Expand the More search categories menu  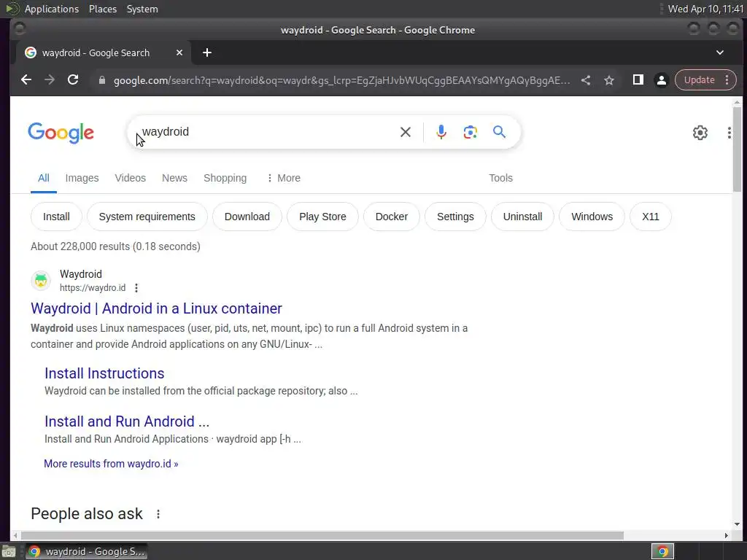click(x=284, y=178)
